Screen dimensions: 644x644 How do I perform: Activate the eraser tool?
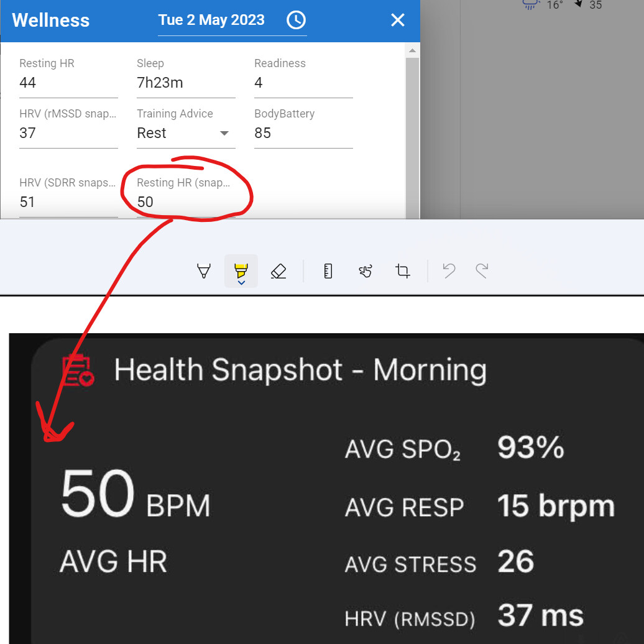(x=278, y=271)
